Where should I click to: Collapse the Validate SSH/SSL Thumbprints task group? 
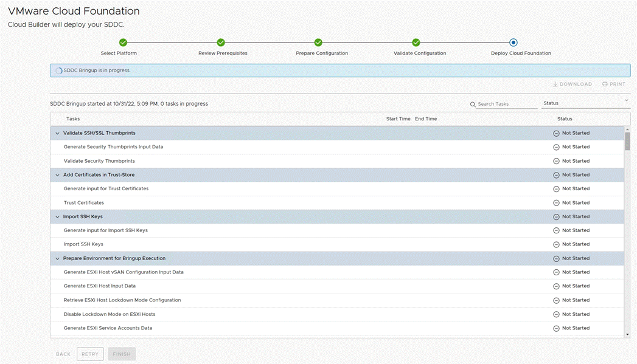[57, 132]
